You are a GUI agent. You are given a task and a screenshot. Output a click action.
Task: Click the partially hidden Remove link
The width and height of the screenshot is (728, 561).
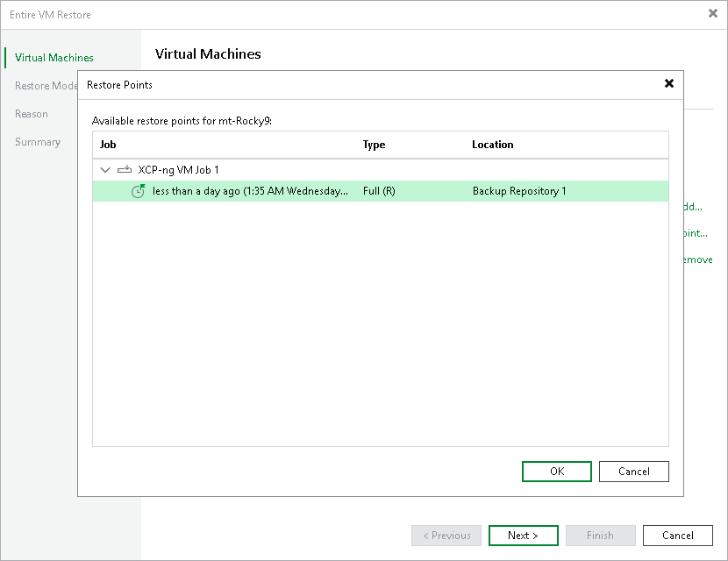pyautogui.click(x=698, y=259)
